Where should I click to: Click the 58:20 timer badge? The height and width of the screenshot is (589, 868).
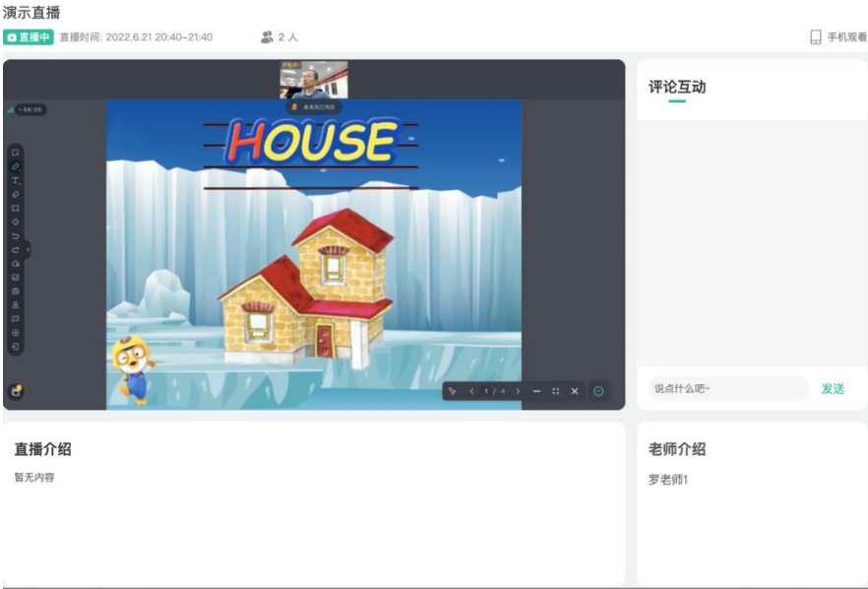31,109
